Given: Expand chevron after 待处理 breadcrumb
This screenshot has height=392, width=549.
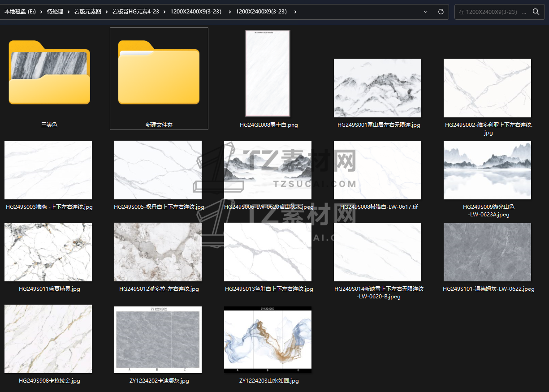Looking at the screenshot, I should click(69, 12).
